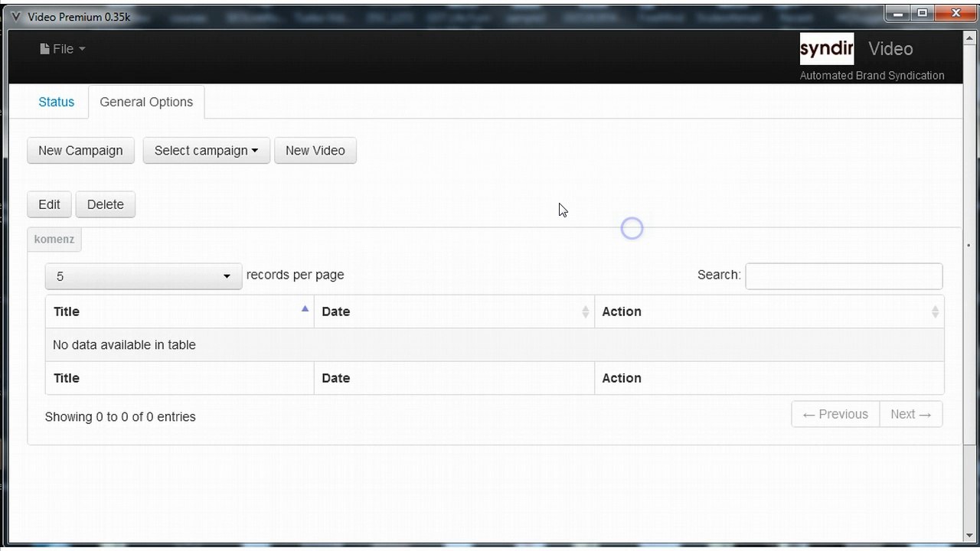Screen dimensions: 980x551
Task: Click the Previous pagination button
Action: point(835,414)
